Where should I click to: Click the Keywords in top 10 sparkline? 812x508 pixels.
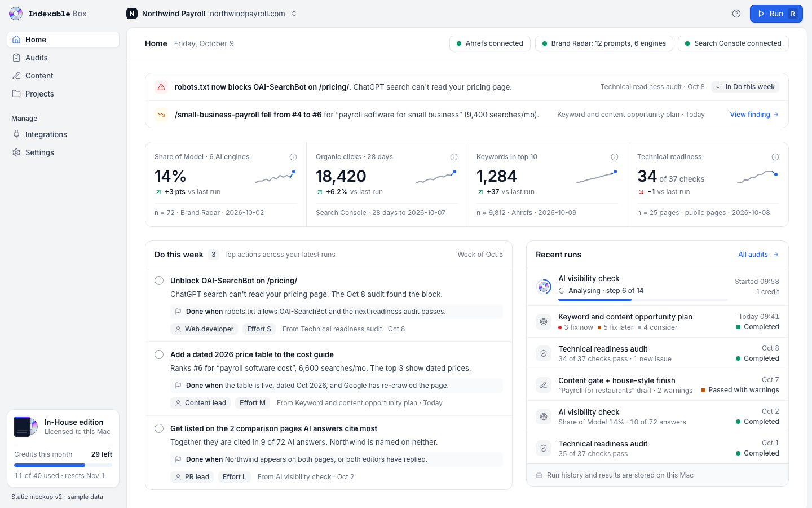(x=597, y=177)
